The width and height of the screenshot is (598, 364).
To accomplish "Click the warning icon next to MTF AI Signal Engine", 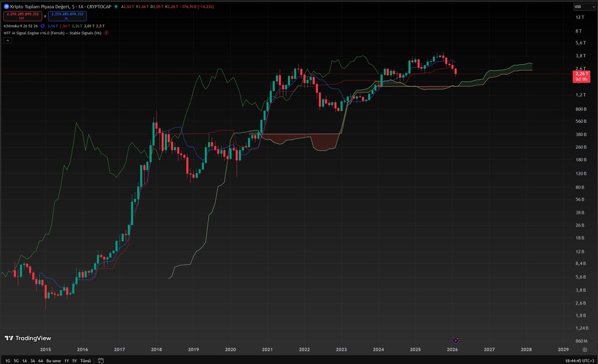I will point(106,33).
